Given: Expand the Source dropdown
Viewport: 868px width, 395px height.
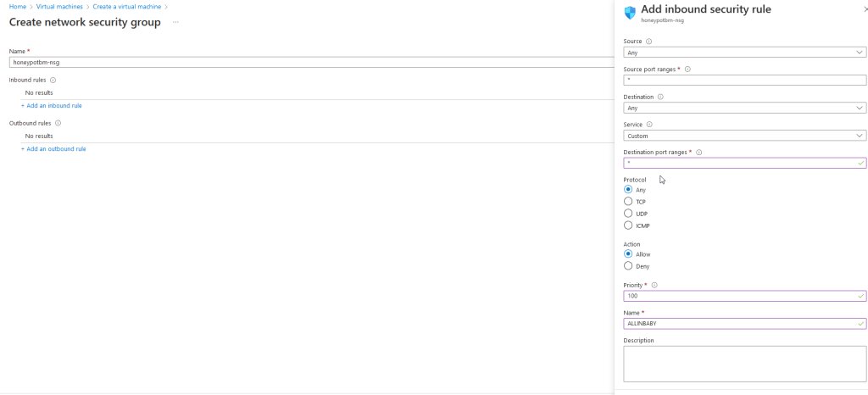Looking at the screenshot, I should (744, 53).
